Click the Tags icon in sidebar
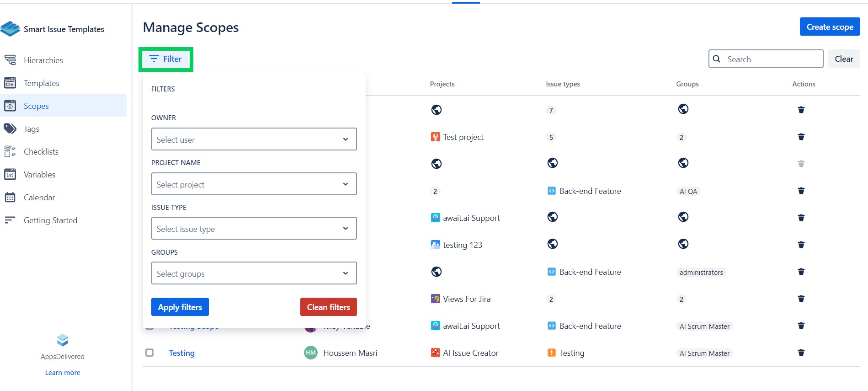The image size is (868, 391). [10, 129]
